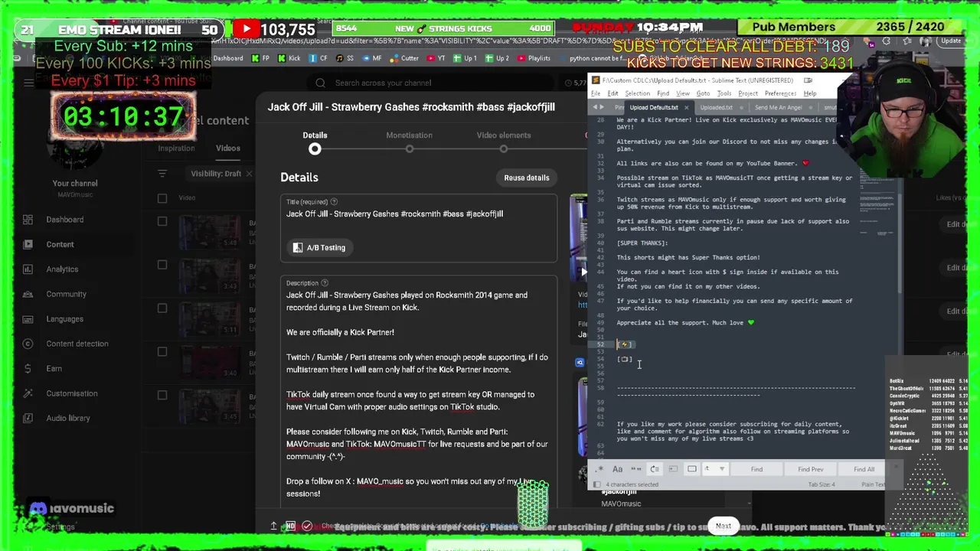Open Customisation in the sidebar
980x551 pixels.
(71, 393)
